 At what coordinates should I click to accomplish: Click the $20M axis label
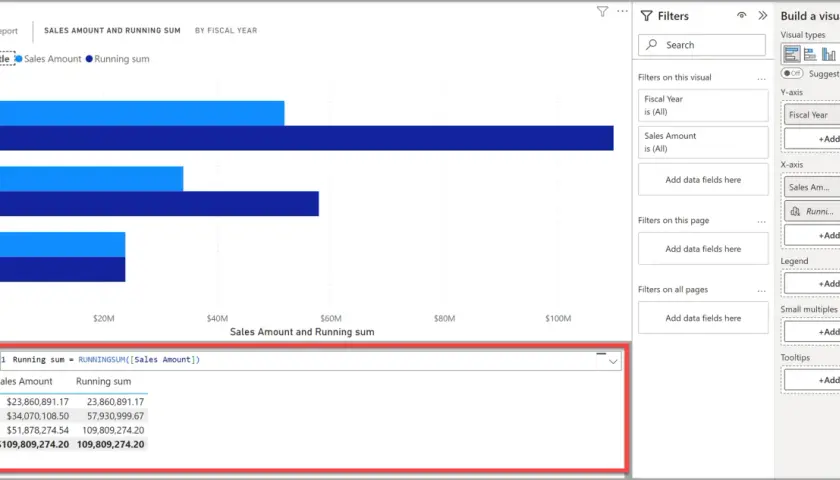coord(103,318)
